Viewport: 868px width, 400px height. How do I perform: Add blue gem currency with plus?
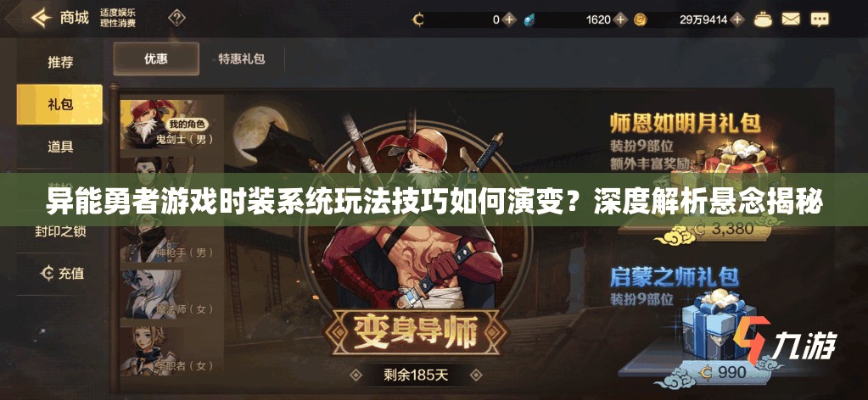tap(620, 20)
